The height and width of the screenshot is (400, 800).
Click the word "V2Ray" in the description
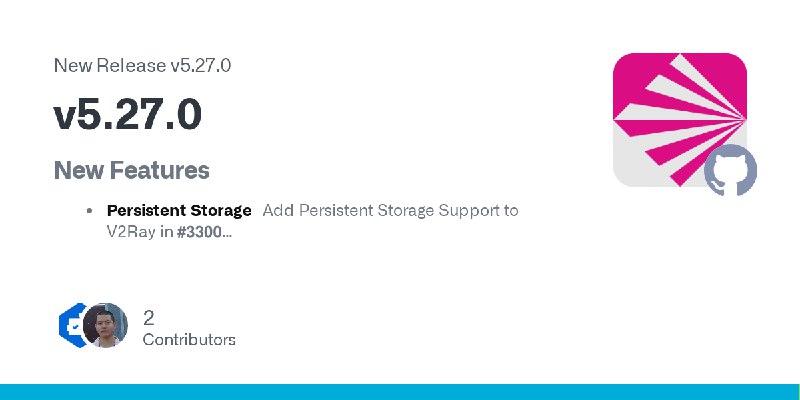(x=131, y=232)
